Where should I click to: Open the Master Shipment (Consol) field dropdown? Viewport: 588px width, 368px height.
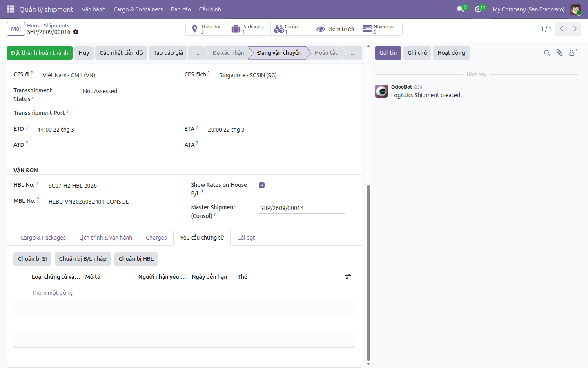pyautogui.click(x=302, y=208)
